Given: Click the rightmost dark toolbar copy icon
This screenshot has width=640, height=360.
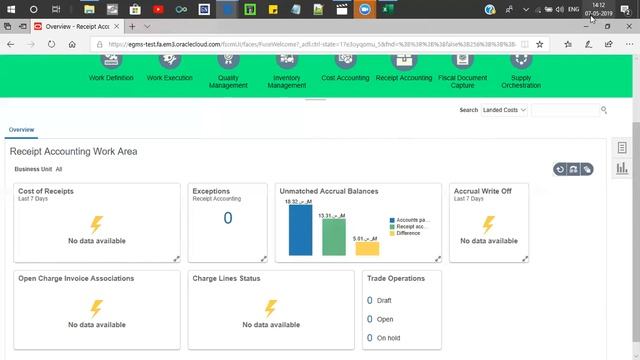Looking at the screenshot, I should click(587, 169).
